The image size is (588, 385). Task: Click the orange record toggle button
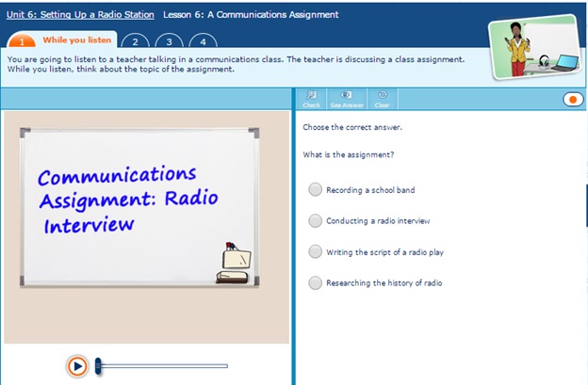tap(571, 99)
